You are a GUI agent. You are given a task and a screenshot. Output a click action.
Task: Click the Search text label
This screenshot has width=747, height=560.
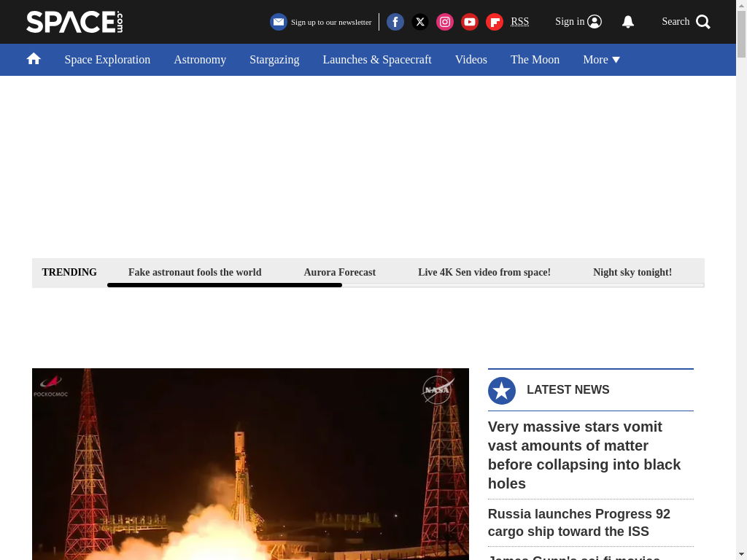click(x=676, y=21)
